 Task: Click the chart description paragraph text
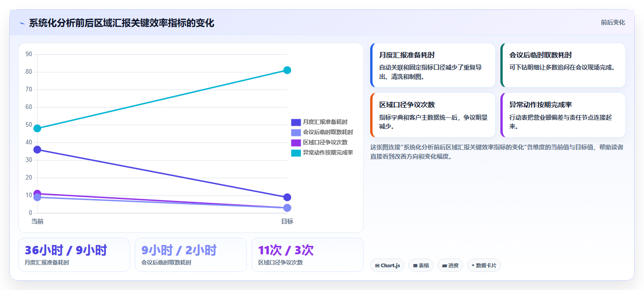497,152
